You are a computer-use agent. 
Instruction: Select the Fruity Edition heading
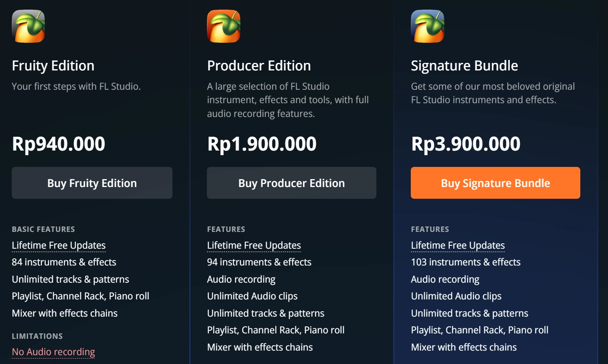coord(53,66)
